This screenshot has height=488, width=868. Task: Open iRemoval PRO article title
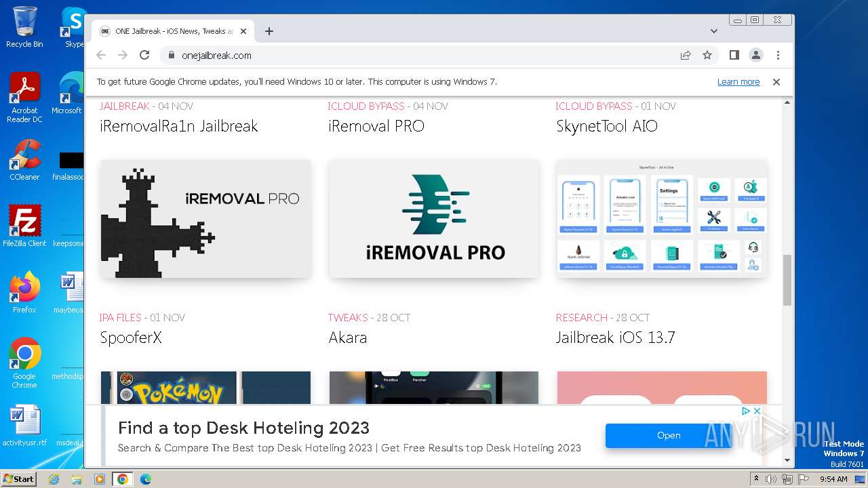pyautogui.click(x=376, y=126)
